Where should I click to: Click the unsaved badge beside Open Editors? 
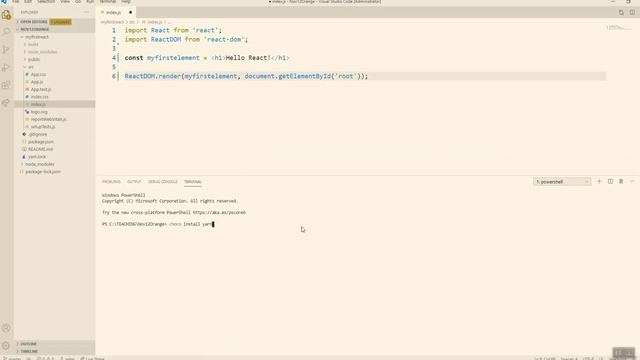(60, 22)
